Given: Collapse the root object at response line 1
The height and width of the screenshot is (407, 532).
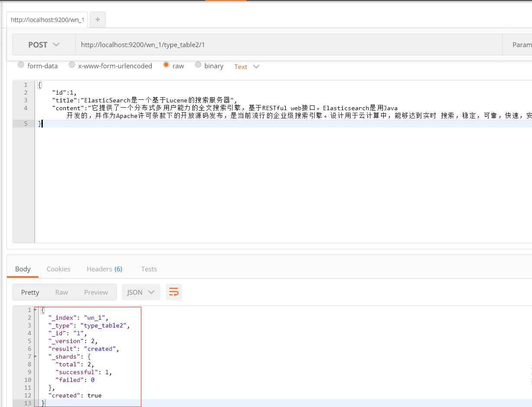Looking at the screenshot, I should click(x=35, y=310).
